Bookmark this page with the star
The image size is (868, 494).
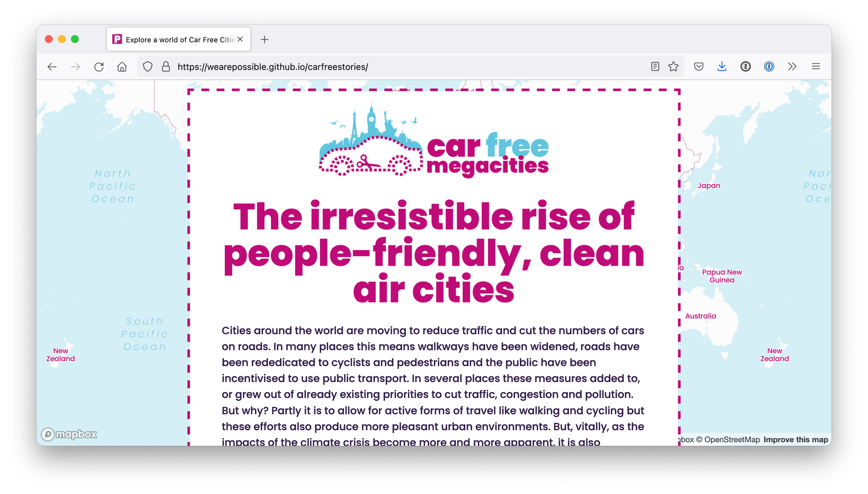673,66
